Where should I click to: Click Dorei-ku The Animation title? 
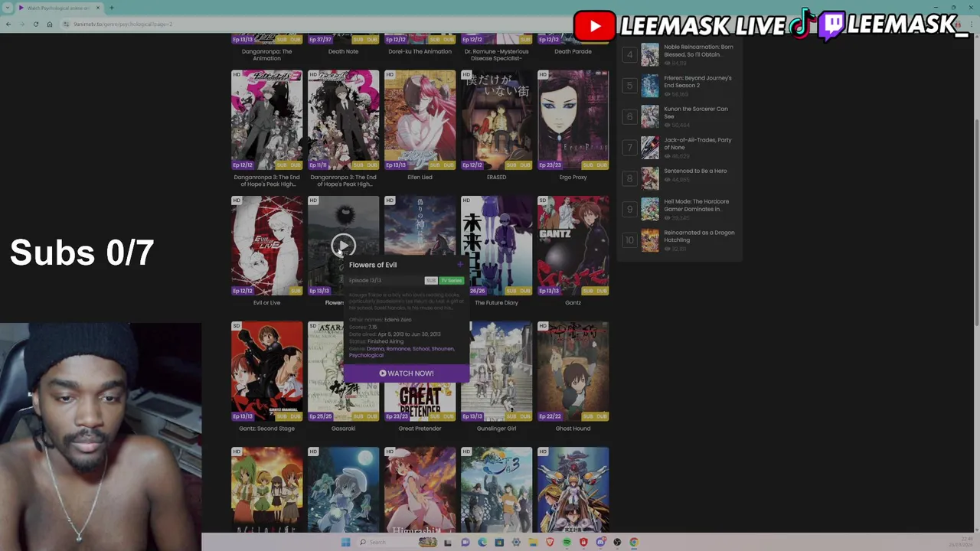pos(420,51)
